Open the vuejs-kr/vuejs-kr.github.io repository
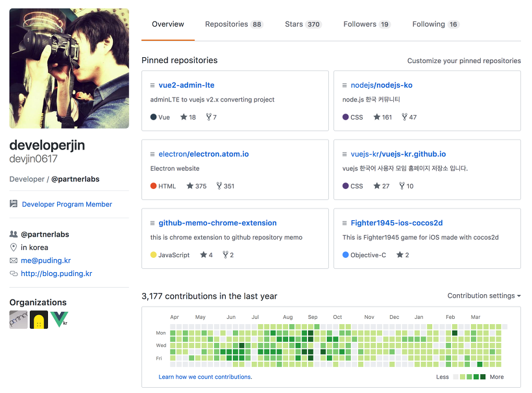This screenshot has width=532, height=393. click(398, 154)
